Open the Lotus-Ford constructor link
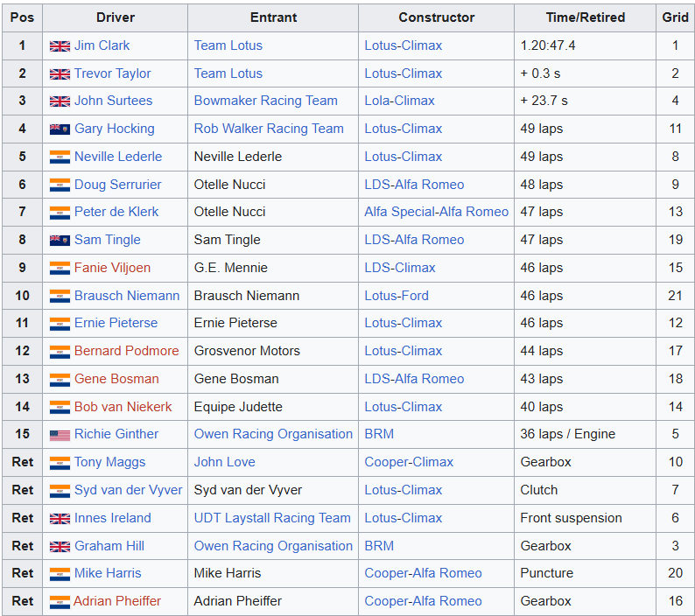Image resolution: width=695 pixels, height=616 pixels. tap(397, 296)
